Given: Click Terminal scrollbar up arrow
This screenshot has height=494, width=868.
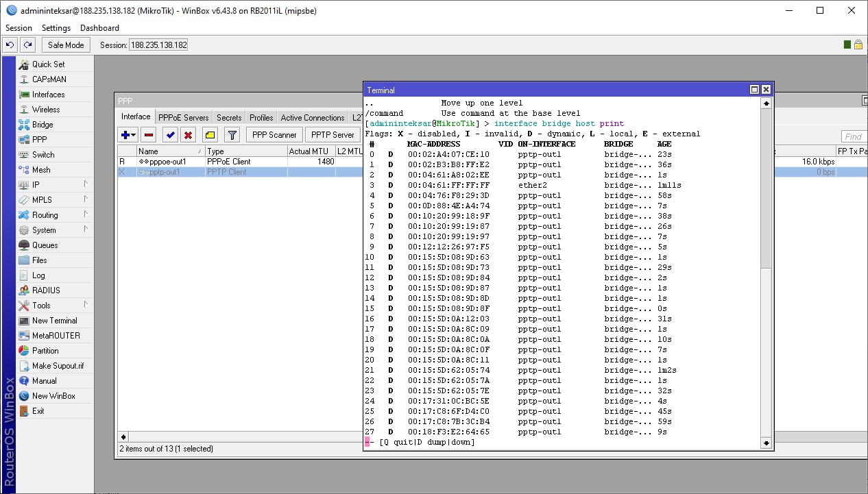Looking at the screenshot, I should click(767, 103).
